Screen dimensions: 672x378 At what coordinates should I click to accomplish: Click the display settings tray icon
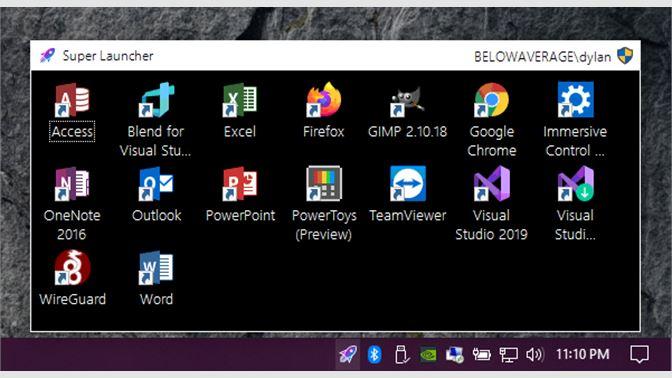coord(454,355)
